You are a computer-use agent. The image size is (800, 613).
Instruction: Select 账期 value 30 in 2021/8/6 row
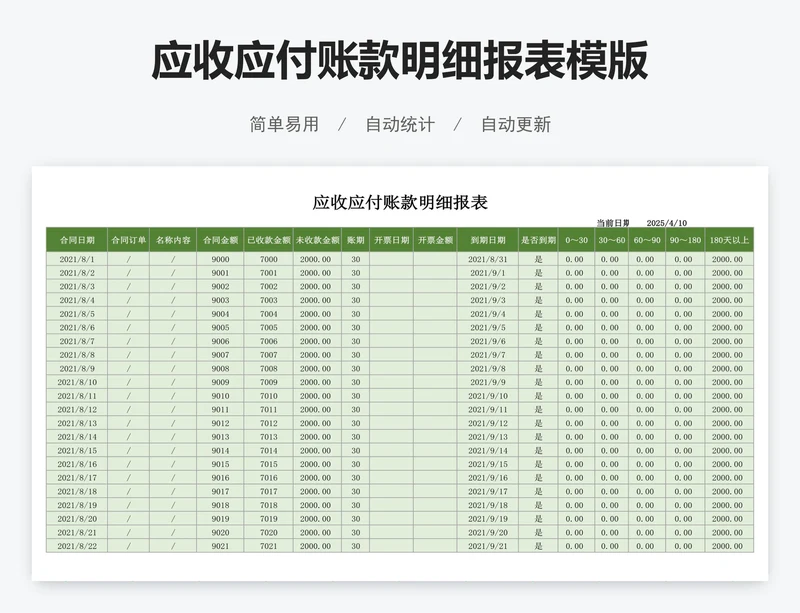pos(356,328)
